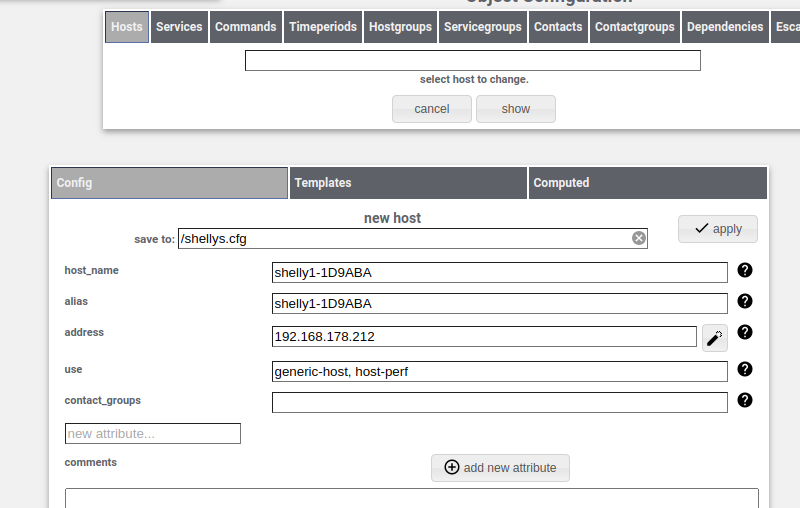
Task: Clear the save to path with X icon
Action: (639, 238)
